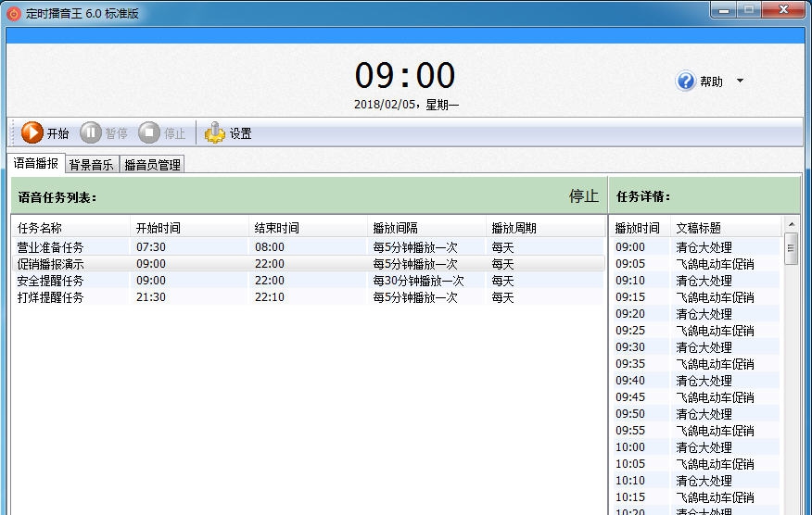Click the 每天 cell of 打烊提醒任务
Image resolution: width=812 pixels, height=515 pixels.
pyautogui.click(x=502, y=296)
